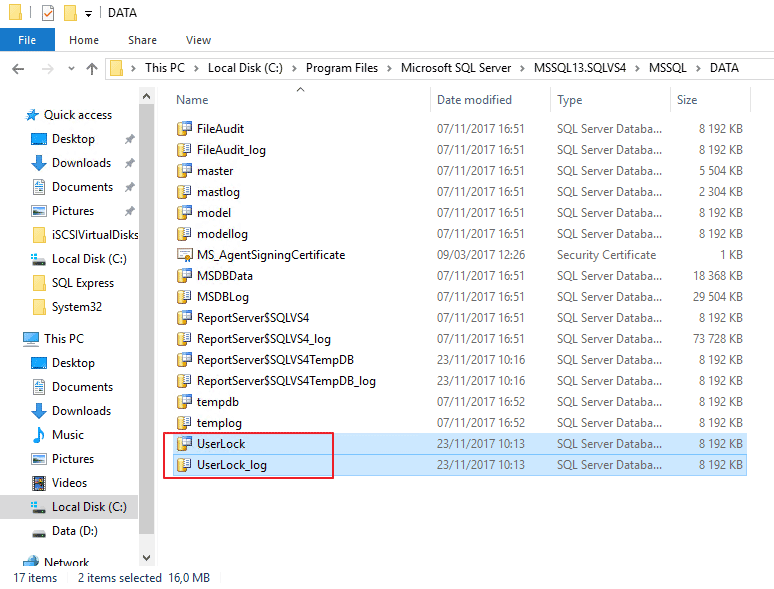The height and width of the screenshot is (589, 774).
Task: Click the DATA folder icon in address bar
Action: (x=116, y=68)
